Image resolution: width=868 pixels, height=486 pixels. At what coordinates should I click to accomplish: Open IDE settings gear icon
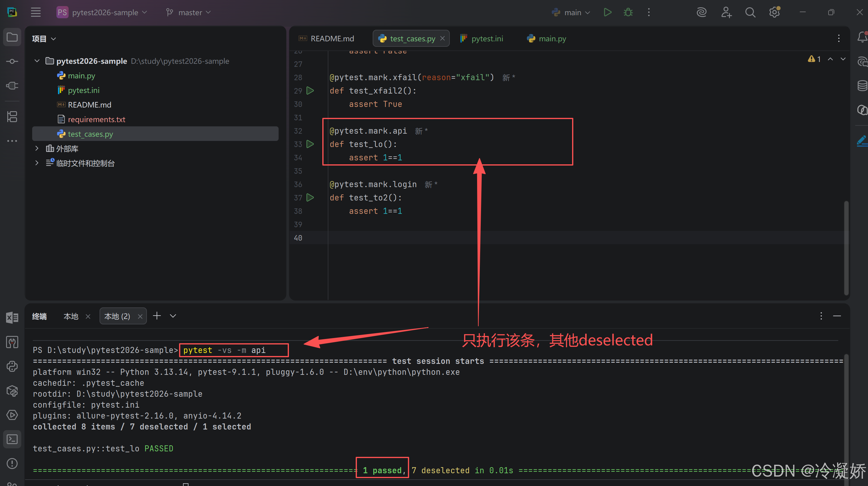point(774,12)
